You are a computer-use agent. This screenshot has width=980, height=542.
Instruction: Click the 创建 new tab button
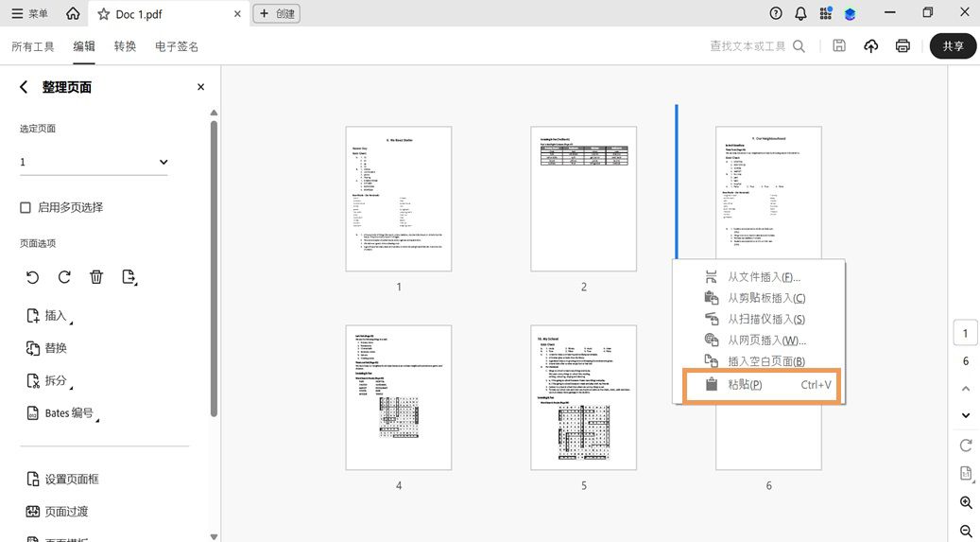tap(276, 13)
